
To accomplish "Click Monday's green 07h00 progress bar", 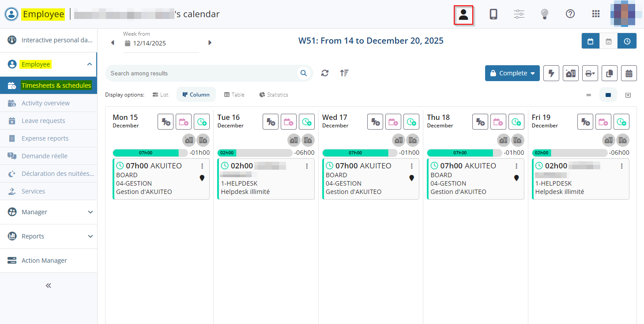I will tap(146, 153).
